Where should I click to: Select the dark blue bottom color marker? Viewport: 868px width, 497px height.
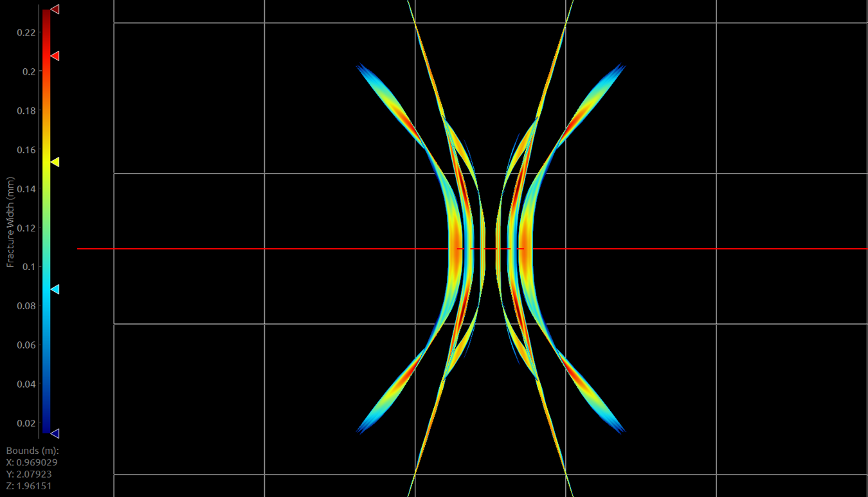[x=55, y=433]
